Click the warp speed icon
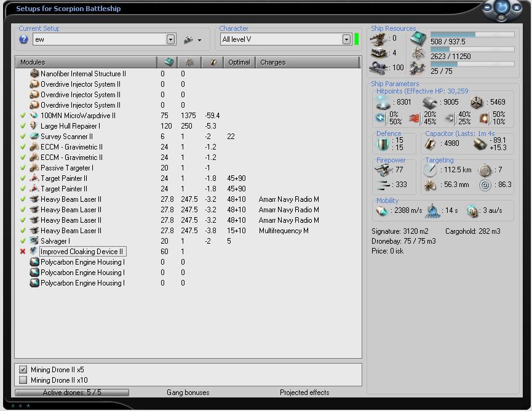The image size is (532, 411). point(472,211)
